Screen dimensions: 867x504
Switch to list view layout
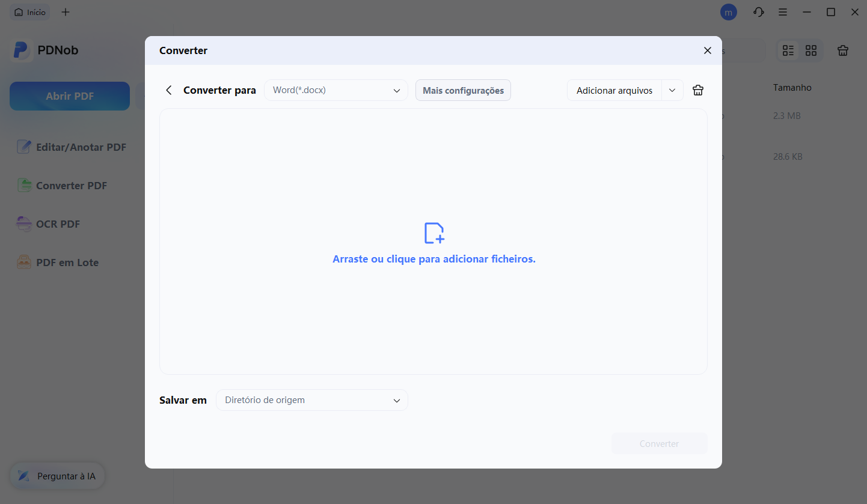coord(788,51)
